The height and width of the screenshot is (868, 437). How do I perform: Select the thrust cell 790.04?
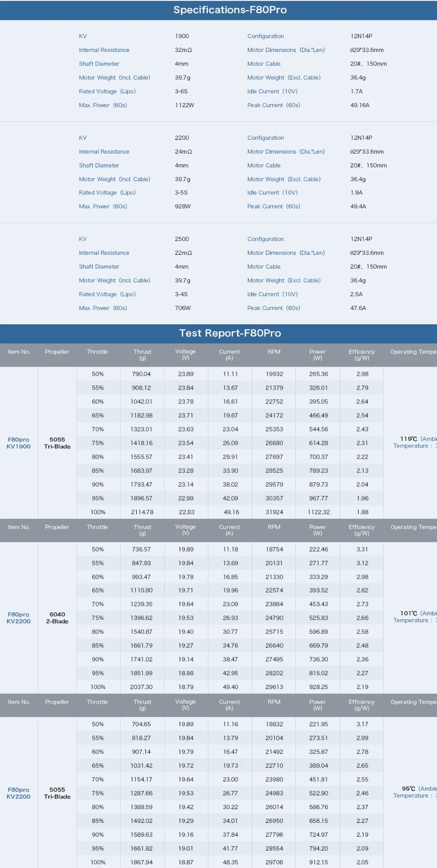[x=142, y=374]
